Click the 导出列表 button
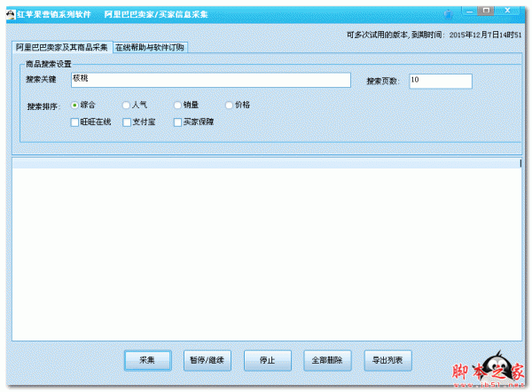This screenshot has width=532, height=392. coord(387,360)
